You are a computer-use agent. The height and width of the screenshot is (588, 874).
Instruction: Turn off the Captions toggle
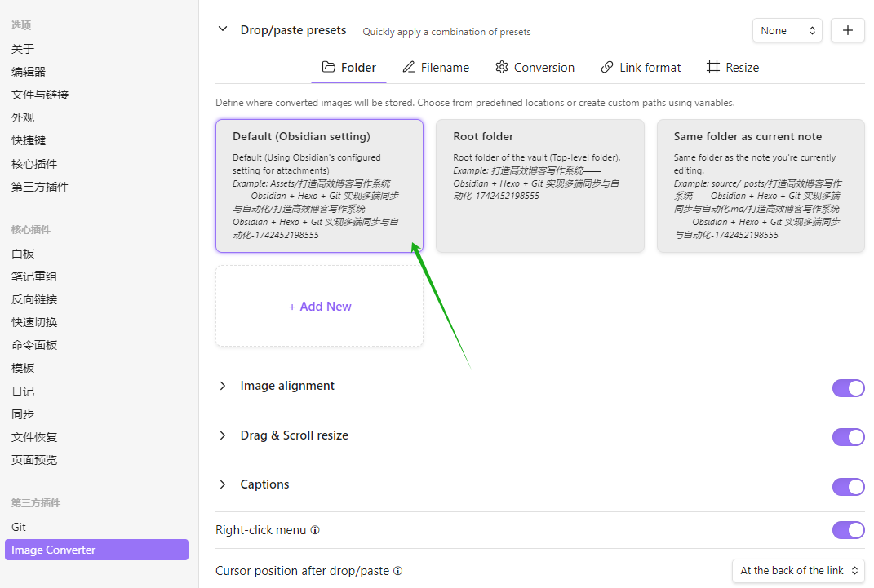coord(848,487)
